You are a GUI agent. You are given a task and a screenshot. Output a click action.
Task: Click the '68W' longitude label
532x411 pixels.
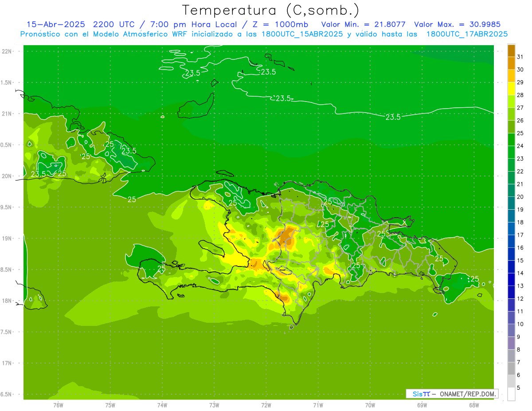(x=474, y=405)
